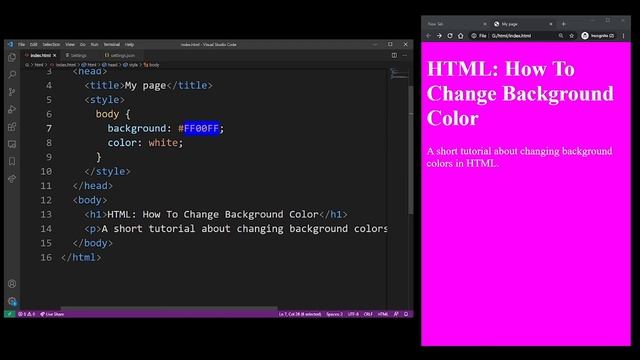Click the page heading in the browser
Viewport: 640px width, 360px height.
click(x=520, y=93)
